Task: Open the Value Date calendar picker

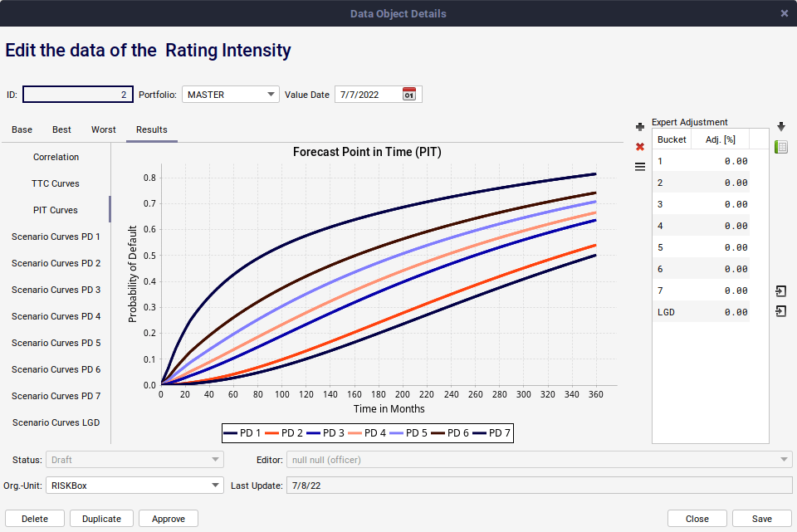Action: point(408,95)
